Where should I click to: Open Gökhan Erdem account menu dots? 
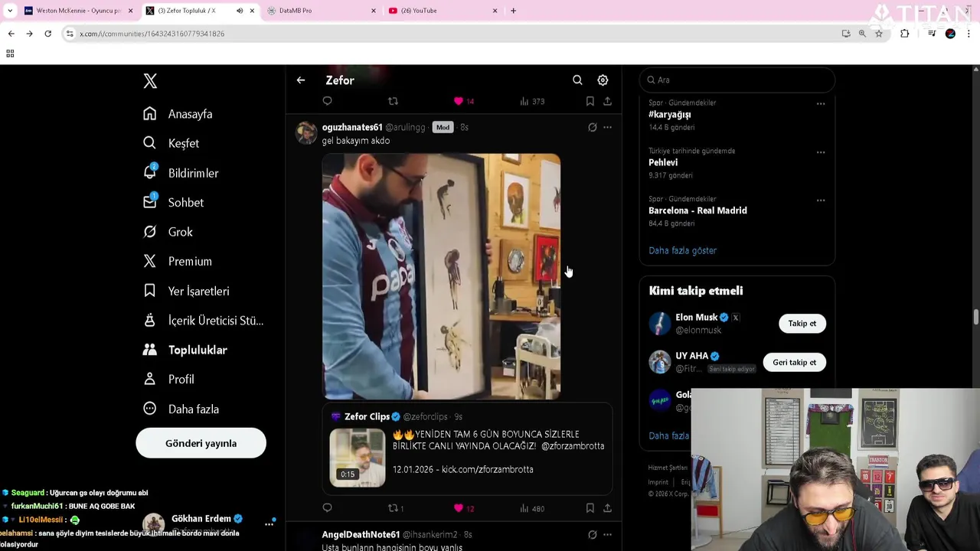coord(269,524)
